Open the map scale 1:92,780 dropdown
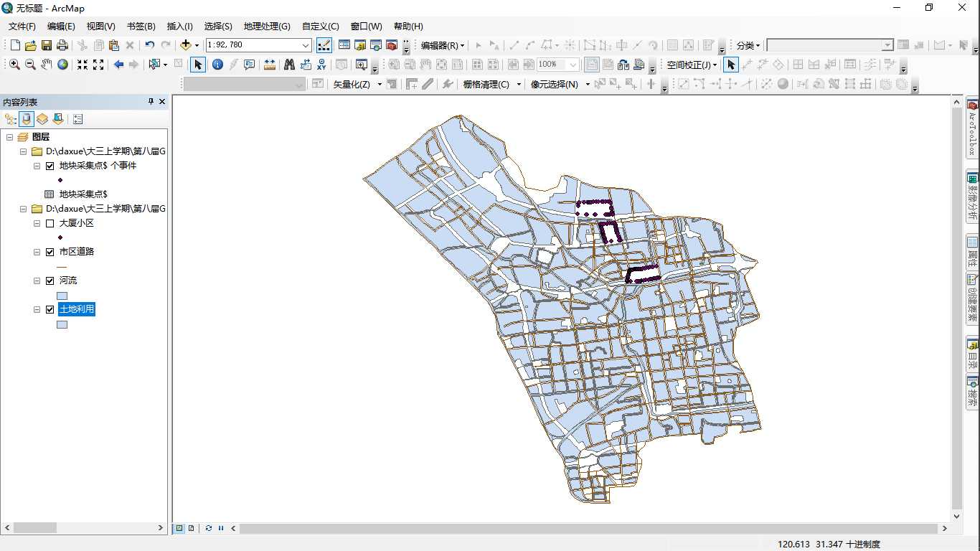980x551 pixels. (x=306, y=45)
